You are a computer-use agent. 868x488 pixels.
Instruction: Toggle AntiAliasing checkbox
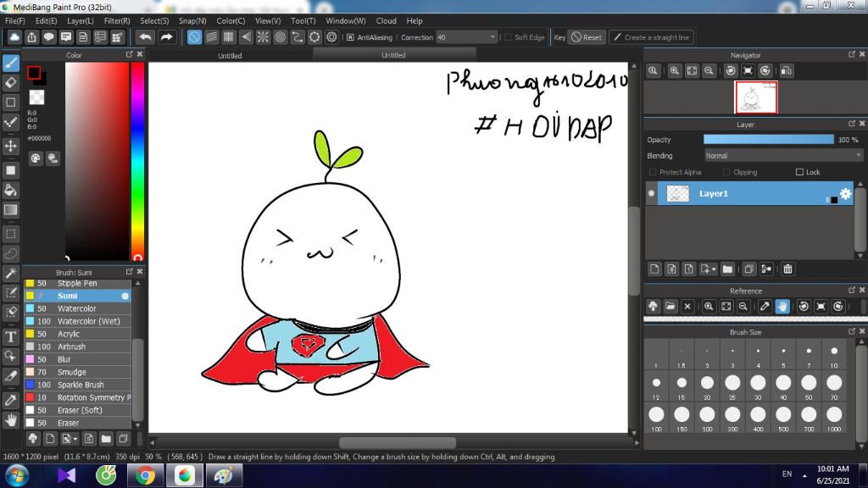coord(350,37)
